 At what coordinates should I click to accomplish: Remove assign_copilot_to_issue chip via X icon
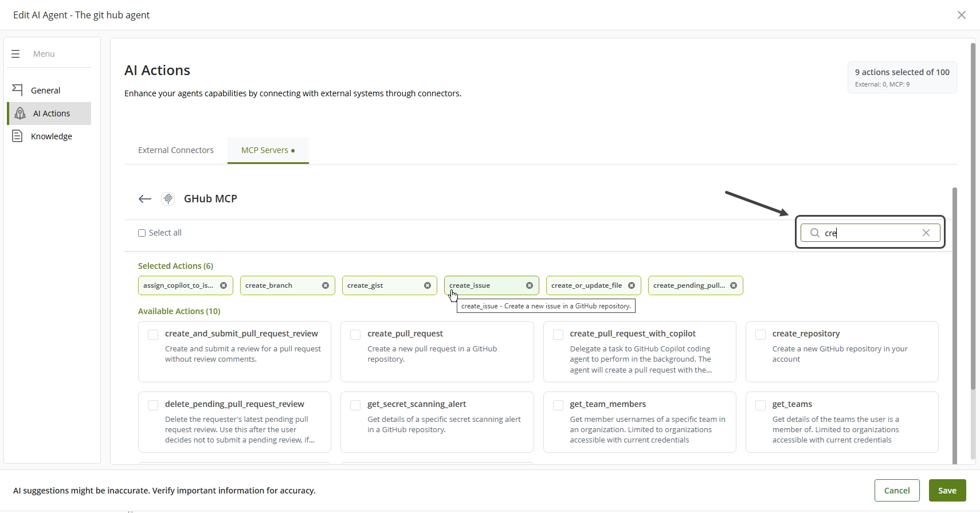[224, 285]
